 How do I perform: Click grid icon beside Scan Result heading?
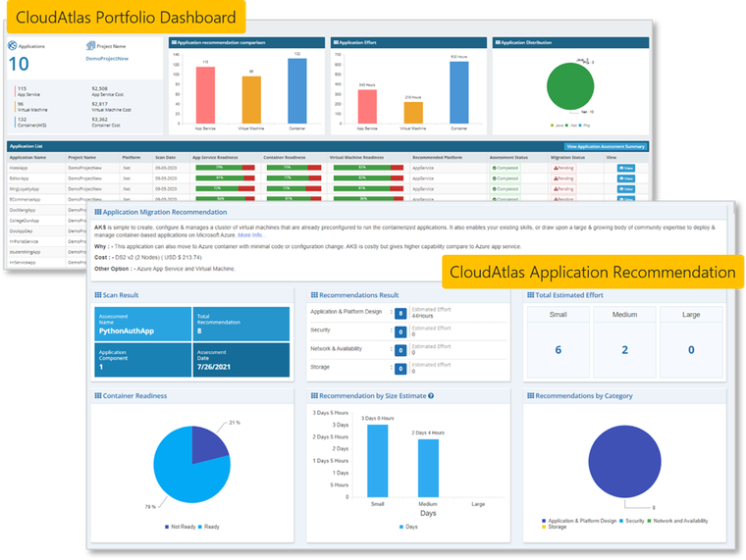click(x=98, y=295)
